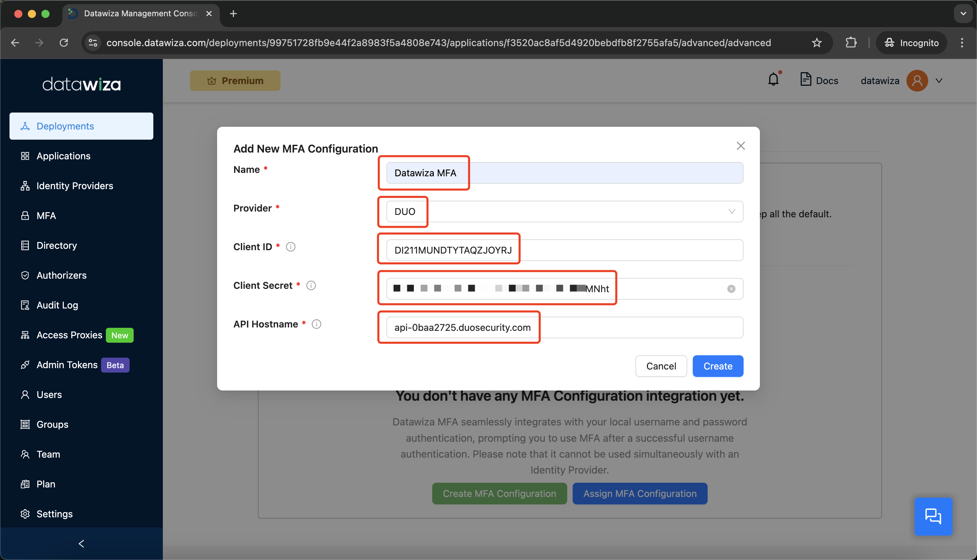Click the user avatar icon
Image resolution: width=977 pixels, height=560 pixels.
point(917,81)
